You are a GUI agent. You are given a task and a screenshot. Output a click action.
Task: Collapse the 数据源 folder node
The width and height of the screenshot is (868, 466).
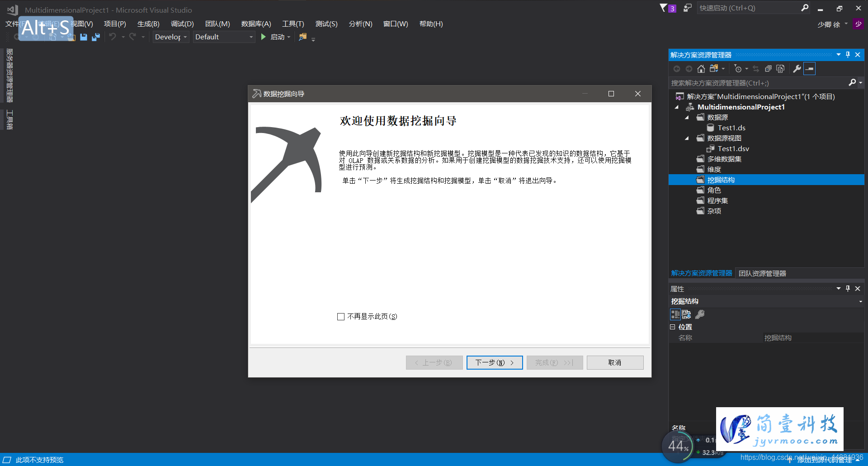tap(687, 118)
